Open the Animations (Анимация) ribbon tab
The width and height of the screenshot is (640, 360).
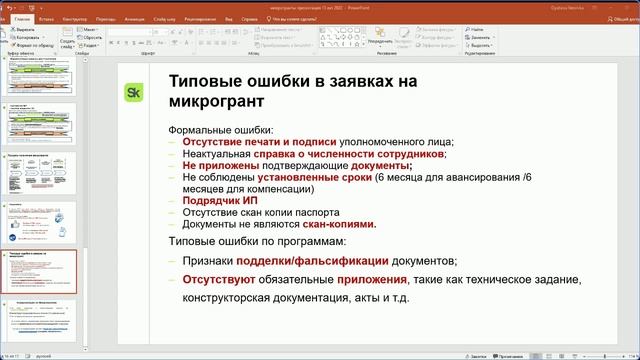(134, 19)
